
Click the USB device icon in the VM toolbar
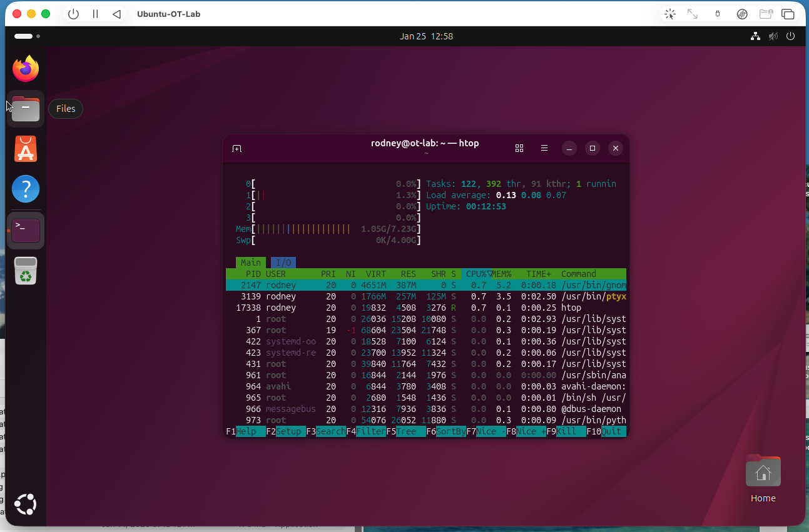(718, 14)
